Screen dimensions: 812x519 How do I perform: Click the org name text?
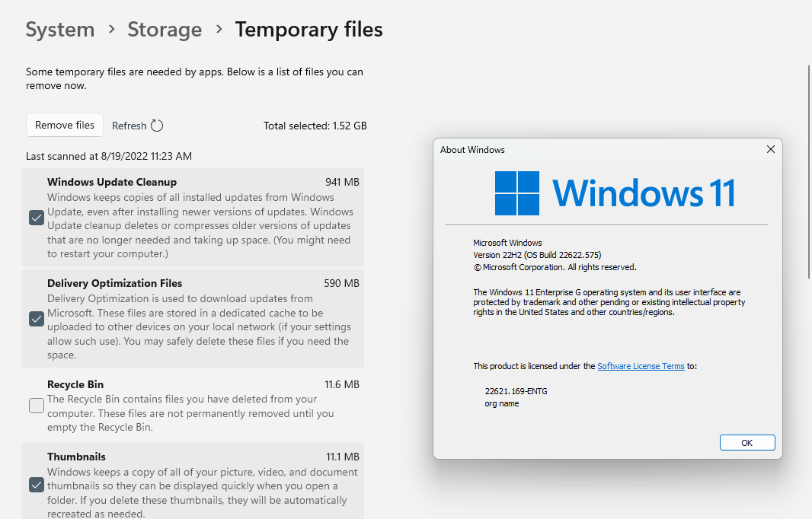(501, 403)
